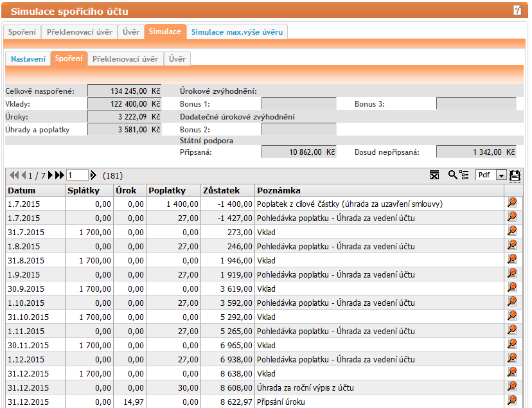Click the Splátky column header
532x408 pixels.
[x=89, y=190]
